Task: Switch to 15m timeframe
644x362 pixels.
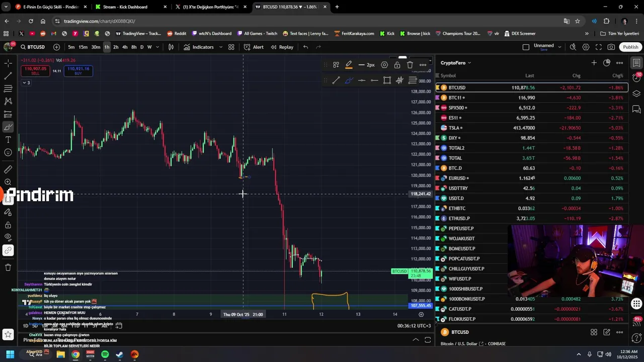Action: (83, 47)
